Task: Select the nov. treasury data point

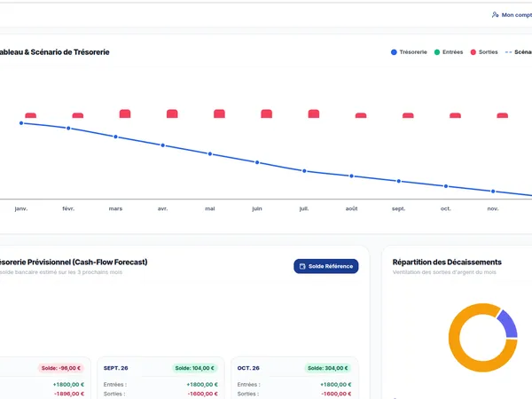Action: tap(493, 192)
